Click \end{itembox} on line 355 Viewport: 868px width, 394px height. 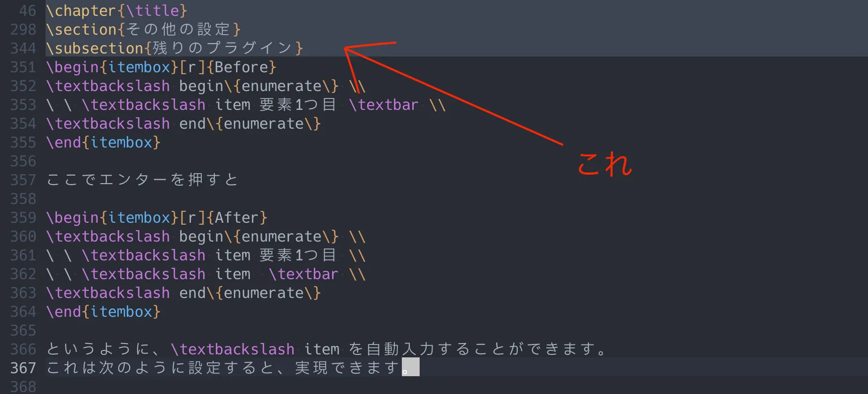(x=103, y=142)
